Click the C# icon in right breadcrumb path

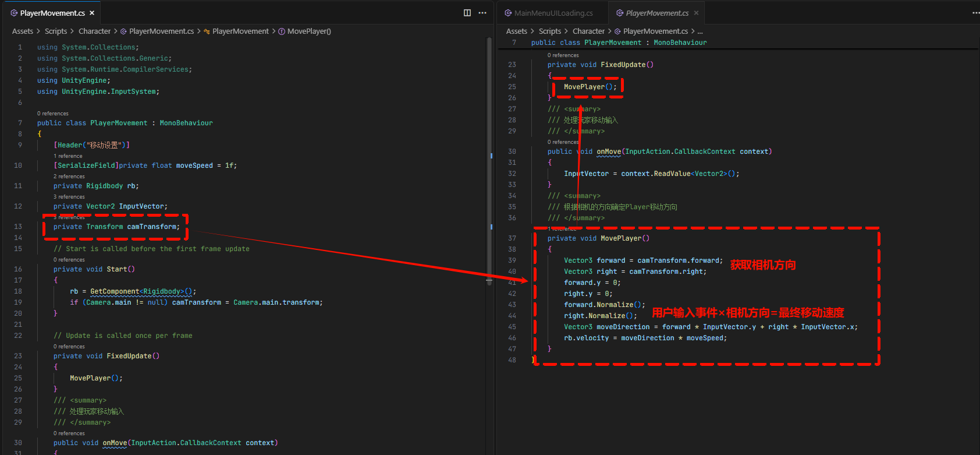coord(617,31)
